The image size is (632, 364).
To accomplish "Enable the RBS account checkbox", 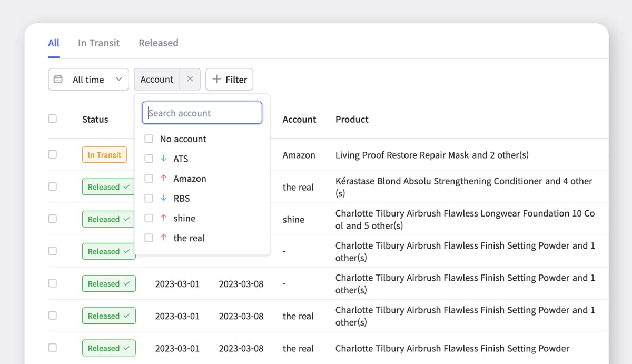I will pyautogui.click(x=149, y=199).
